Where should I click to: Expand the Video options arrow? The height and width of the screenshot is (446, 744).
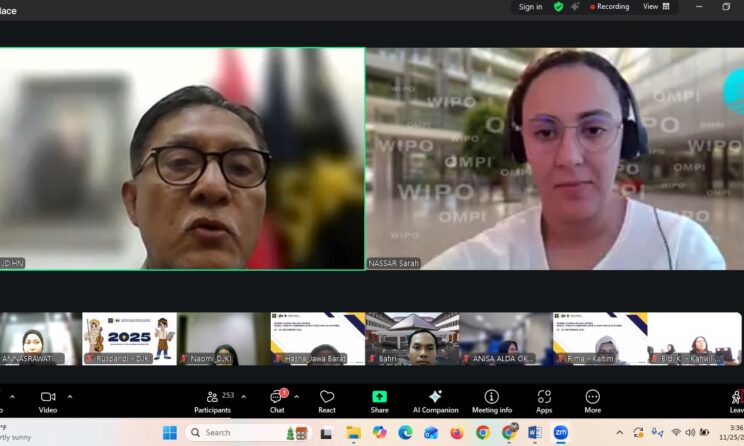70,396
